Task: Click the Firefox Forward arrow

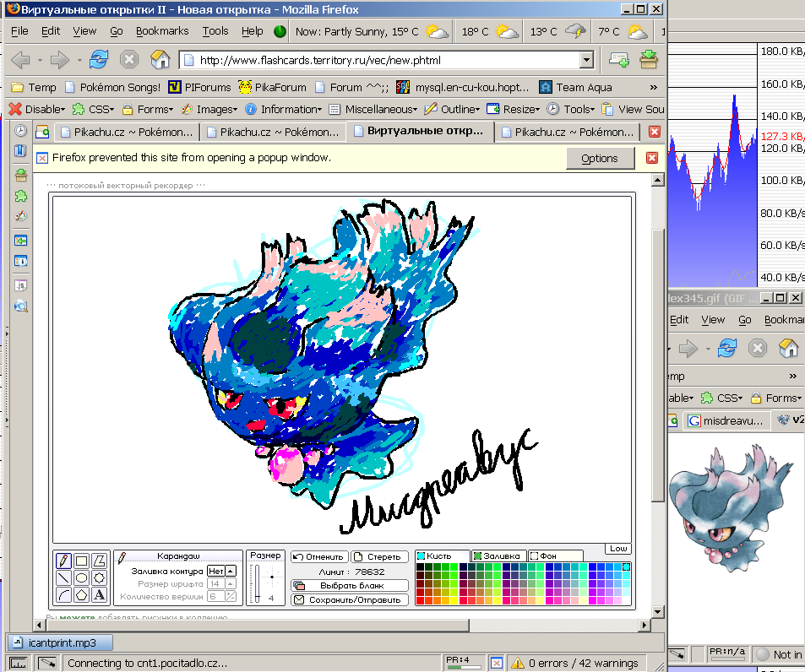Action: 60,60
